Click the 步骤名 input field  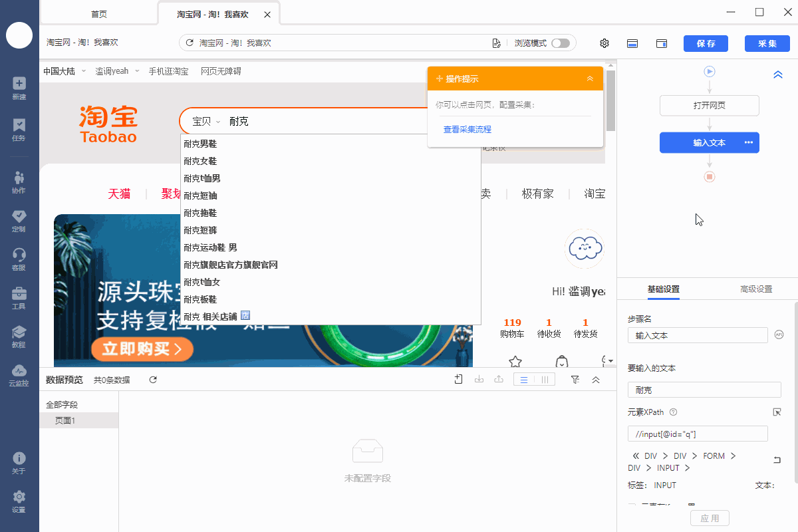point(698,335)
